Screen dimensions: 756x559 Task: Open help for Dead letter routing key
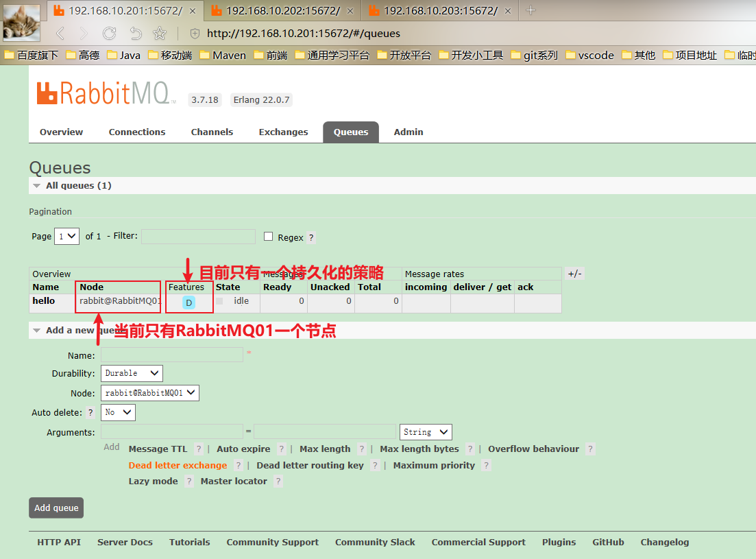click(x=375, y=466)
